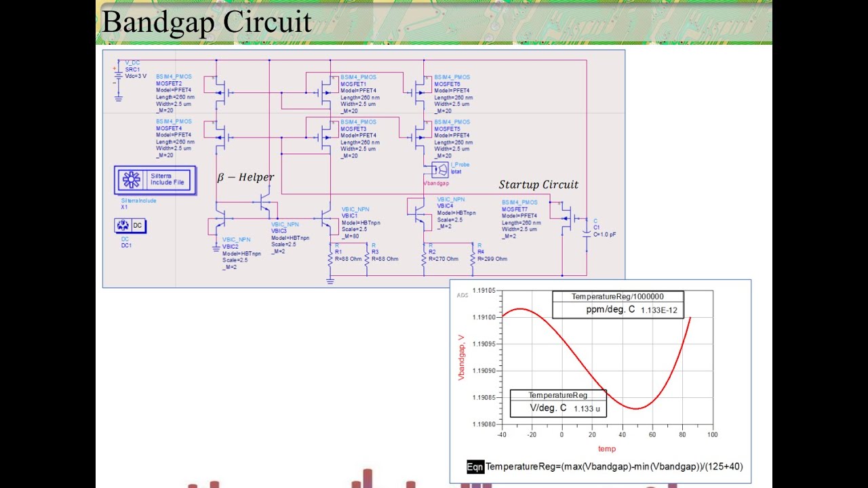Click the capacitor C1 symbol
The image size is (868, 488).
587,232
